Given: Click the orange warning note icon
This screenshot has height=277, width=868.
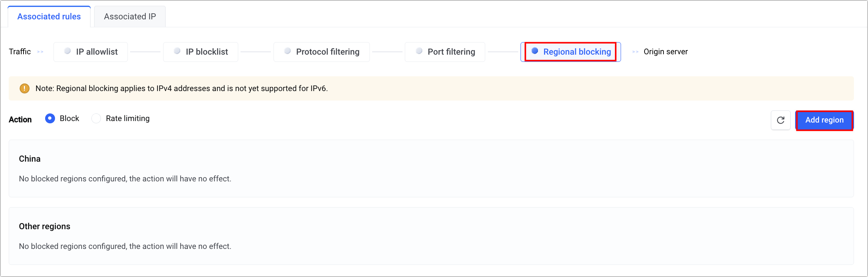Looking at the screenshot, I should pyautogui.click(x=25, y=88).
